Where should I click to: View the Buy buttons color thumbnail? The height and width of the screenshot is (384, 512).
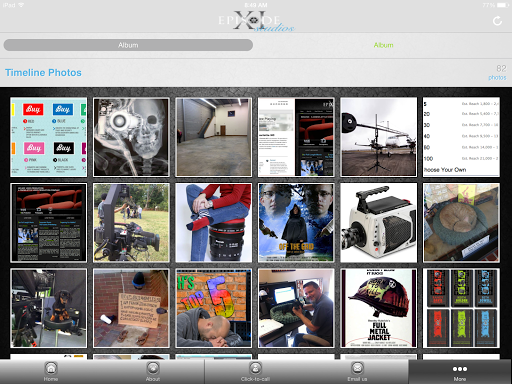[x=49, y=137]
